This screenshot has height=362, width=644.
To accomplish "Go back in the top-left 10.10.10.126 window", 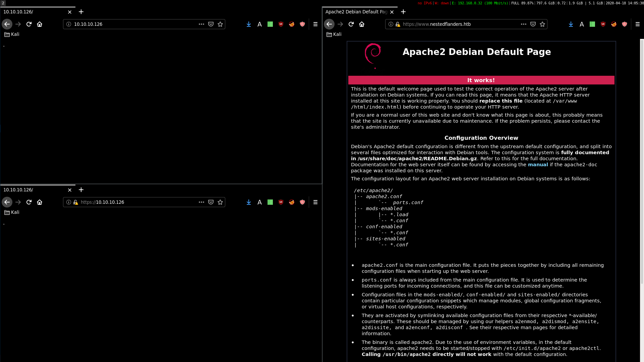I will (7, 24).
